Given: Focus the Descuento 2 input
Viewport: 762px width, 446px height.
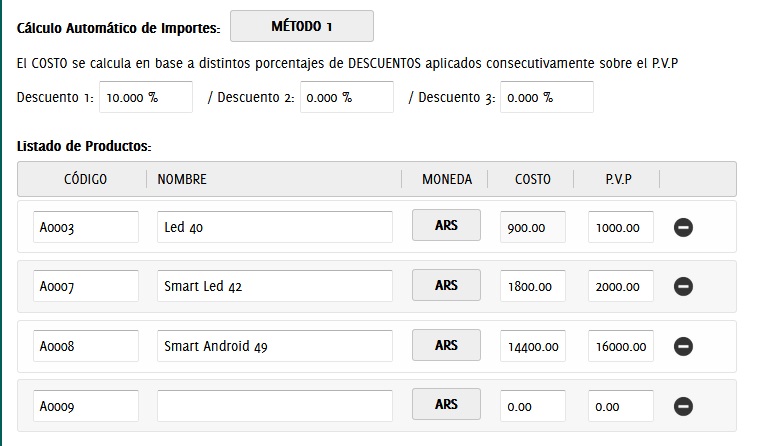Looking at the screenshot, I should pyautogui.click(x=346, y=98).
